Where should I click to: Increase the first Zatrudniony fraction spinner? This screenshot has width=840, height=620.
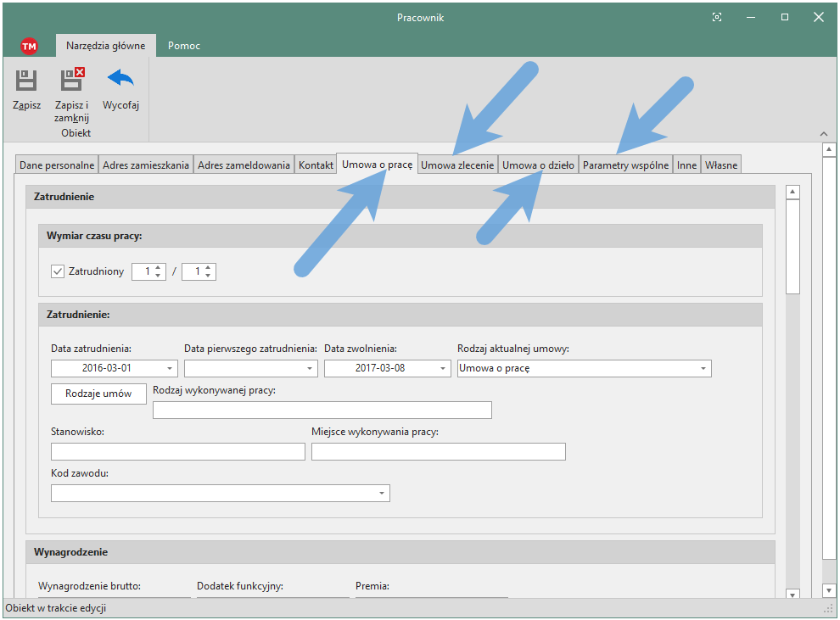(158, 268)
